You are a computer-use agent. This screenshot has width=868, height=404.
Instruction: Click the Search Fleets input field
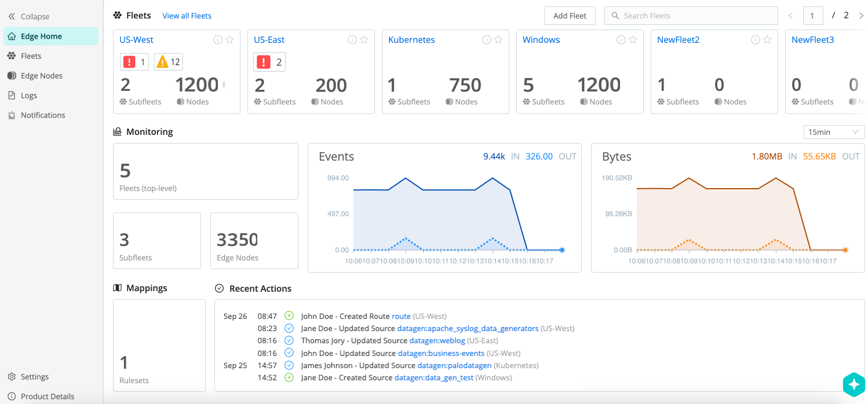click(695, 16)
